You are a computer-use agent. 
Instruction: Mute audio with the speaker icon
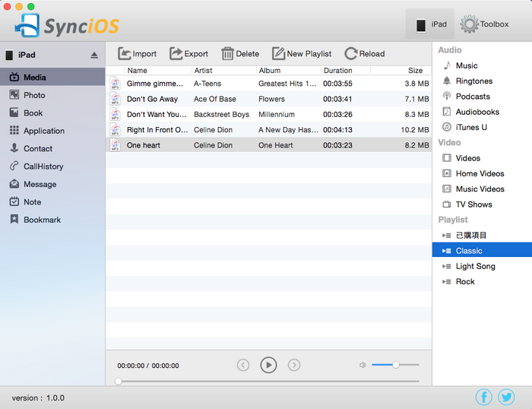(363, 365)
